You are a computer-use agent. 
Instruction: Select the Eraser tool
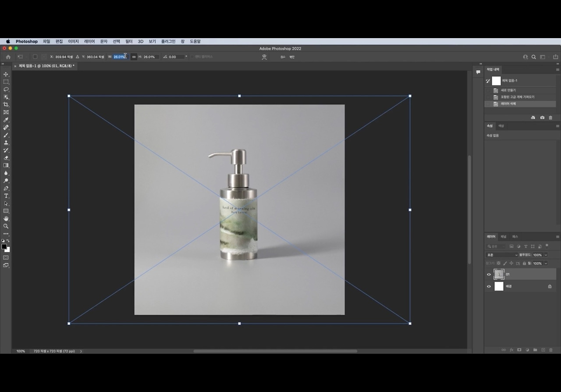pos(6,158)
